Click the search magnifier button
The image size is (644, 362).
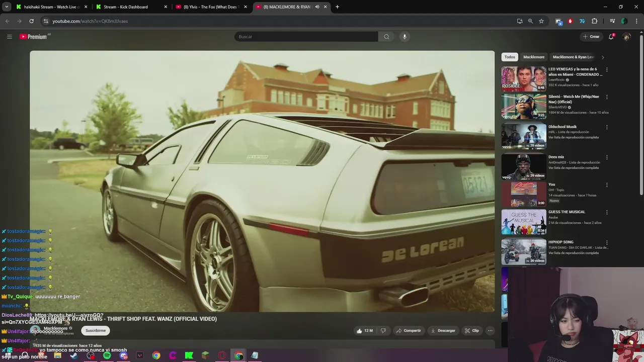[x=386, y=37]
